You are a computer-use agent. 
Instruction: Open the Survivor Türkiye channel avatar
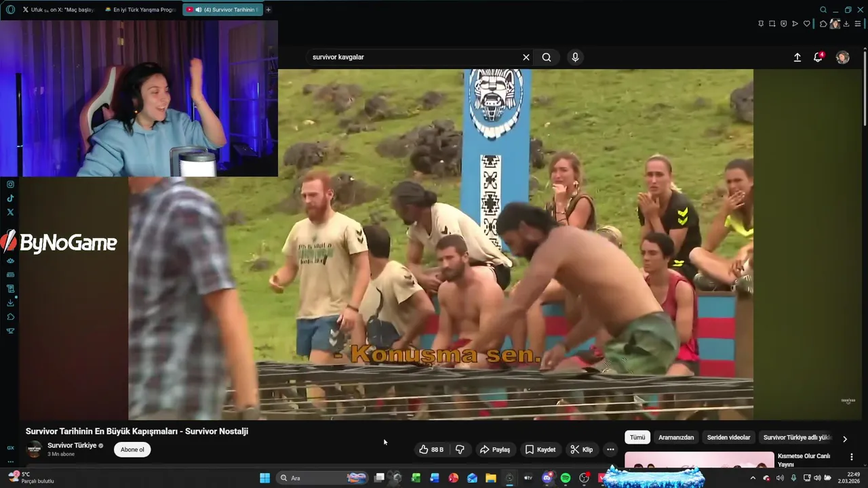coord(34,449)
